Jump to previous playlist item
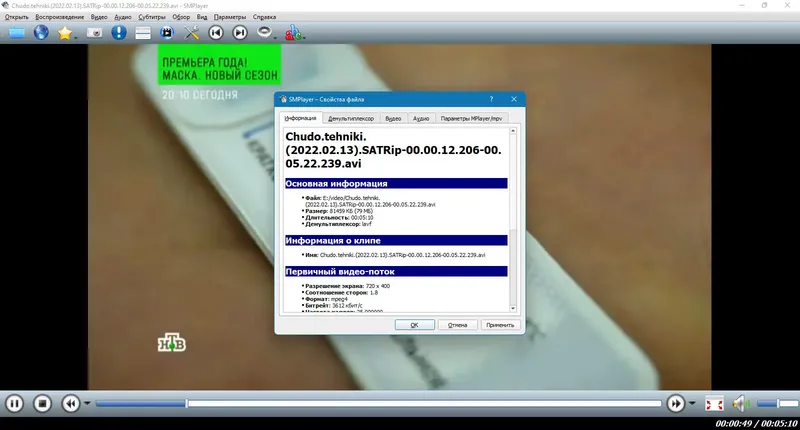 coord(216,33)
